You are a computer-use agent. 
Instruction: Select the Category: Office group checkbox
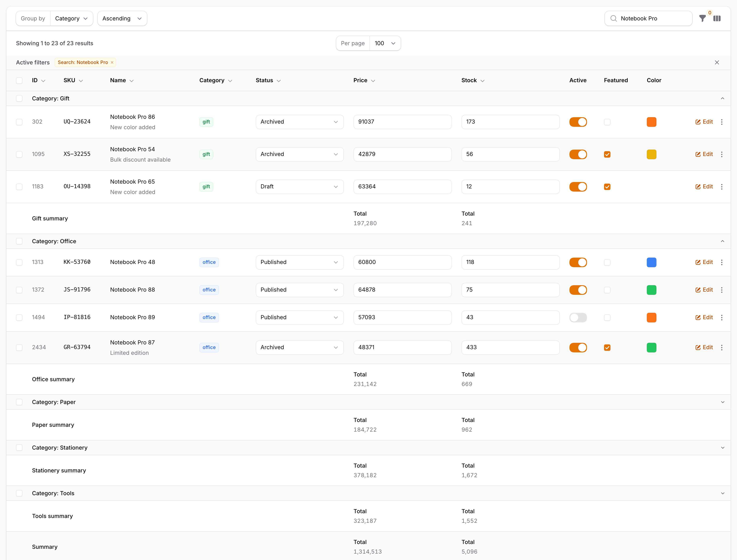19,241
